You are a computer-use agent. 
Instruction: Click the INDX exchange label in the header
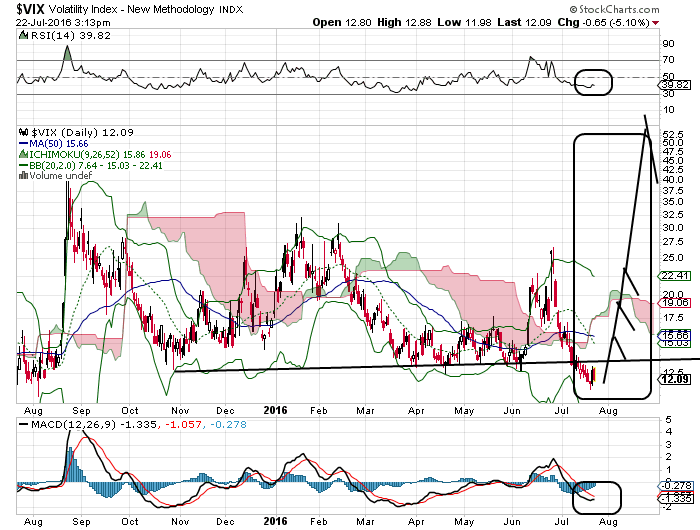pos(231,9)
